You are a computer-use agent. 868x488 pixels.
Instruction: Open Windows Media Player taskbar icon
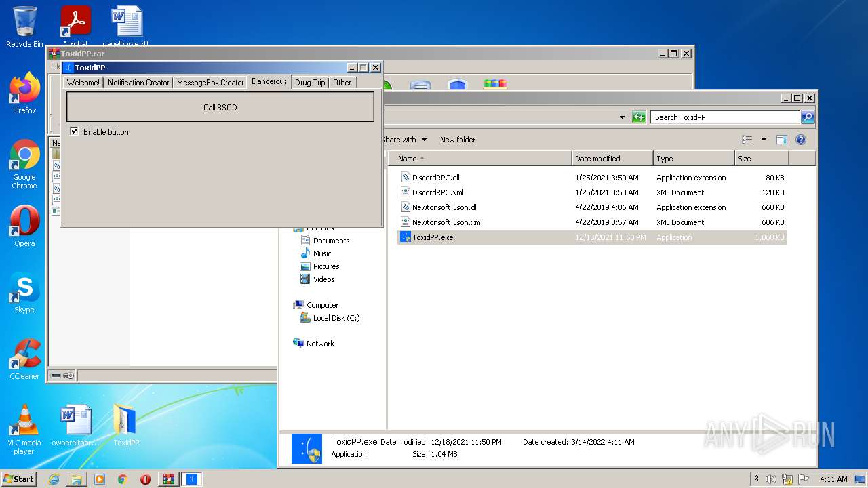coord(100,479)
